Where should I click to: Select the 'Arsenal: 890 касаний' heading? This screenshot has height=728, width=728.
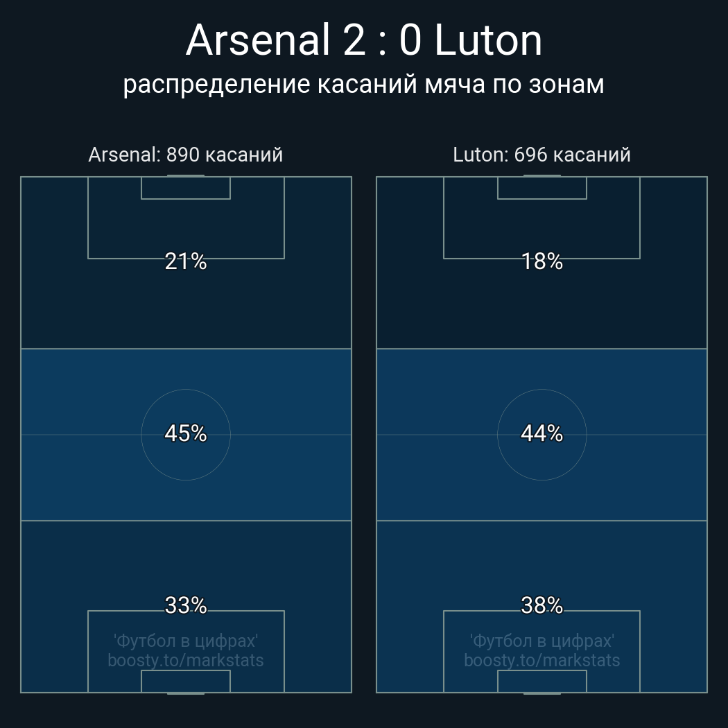pos(185,155)
